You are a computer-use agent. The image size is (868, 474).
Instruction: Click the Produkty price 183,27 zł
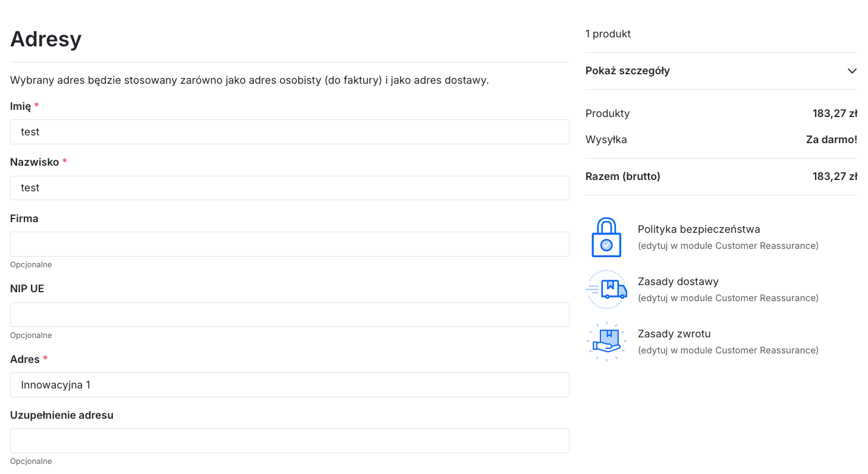point(835,113)
